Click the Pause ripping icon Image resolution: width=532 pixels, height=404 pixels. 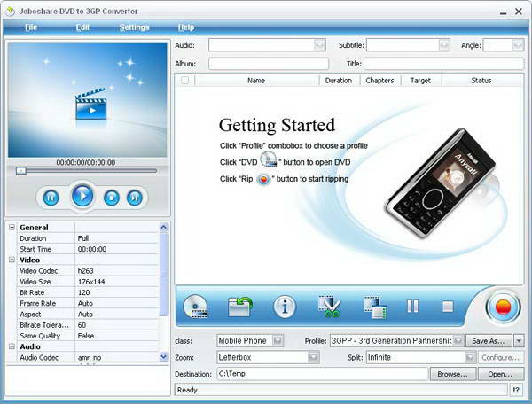point(412,307)
